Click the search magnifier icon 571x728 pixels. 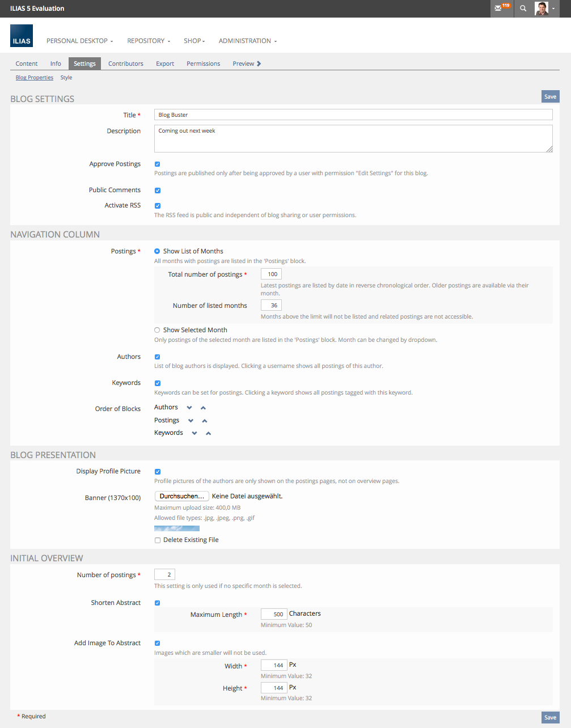tap(523, 9)
